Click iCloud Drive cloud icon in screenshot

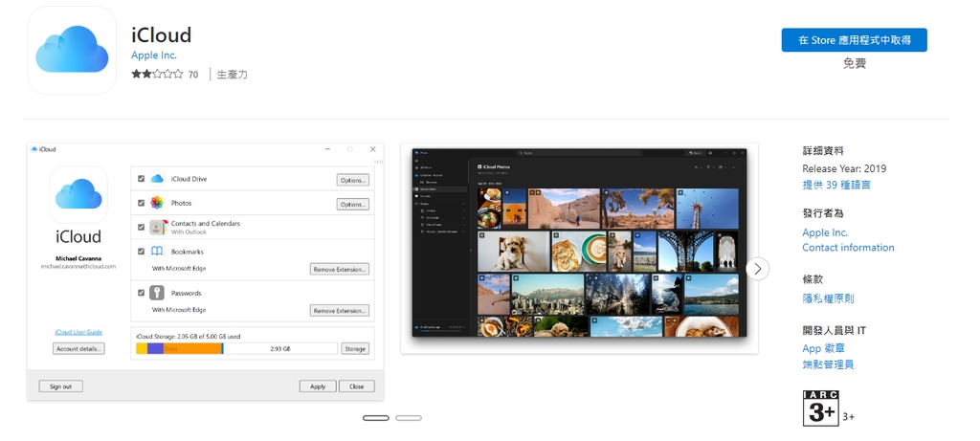click(x=157, y=179)
